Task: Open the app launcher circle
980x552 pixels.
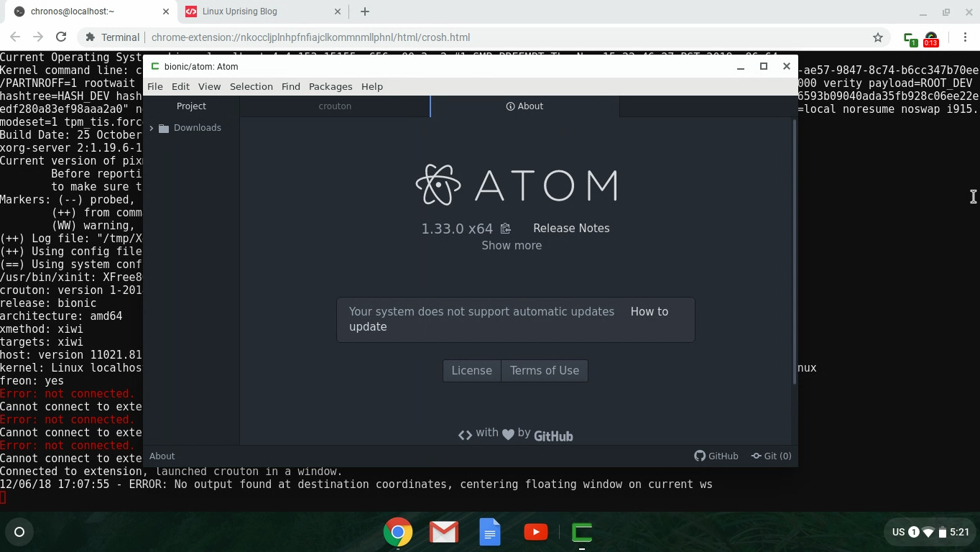Action: coord(19,532)
